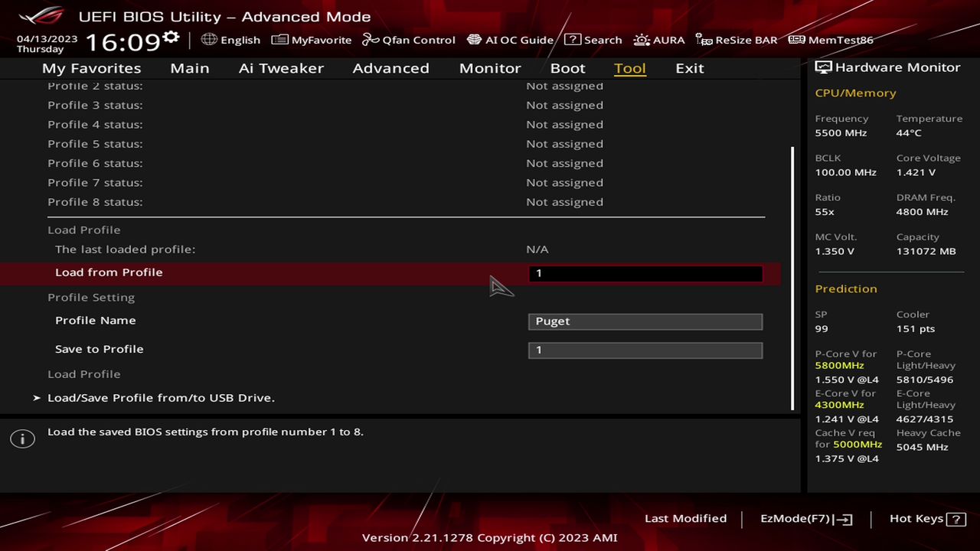Viewport: 980px width, 551px height.
Task: Toggle the ReSize BAR icon
Action: click(704, 39)
